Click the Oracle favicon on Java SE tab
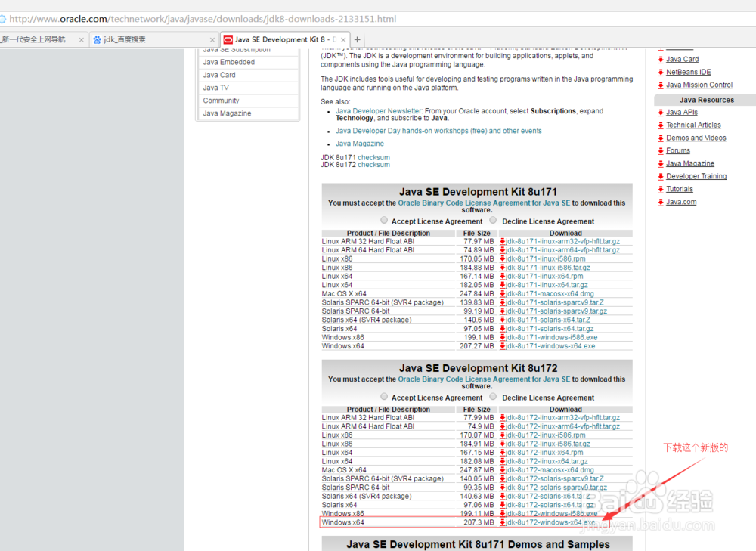The height and width of the screenshot is (551, 756). [228, 39]
